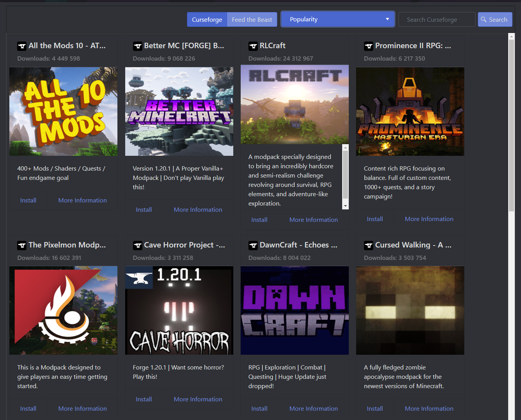Switch to the Feed the Beast tab
521x420 pixels.
point(252,19)
